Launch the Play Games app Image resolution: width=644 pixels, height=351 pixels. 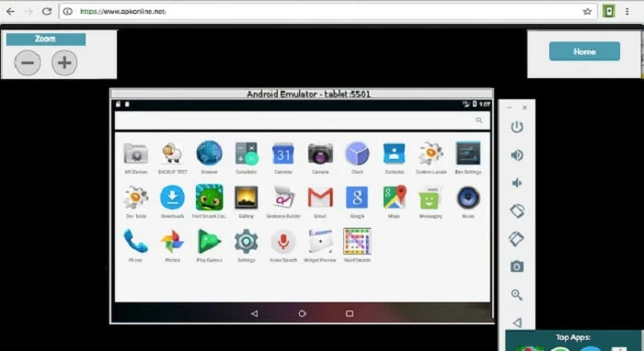(209, 242)
